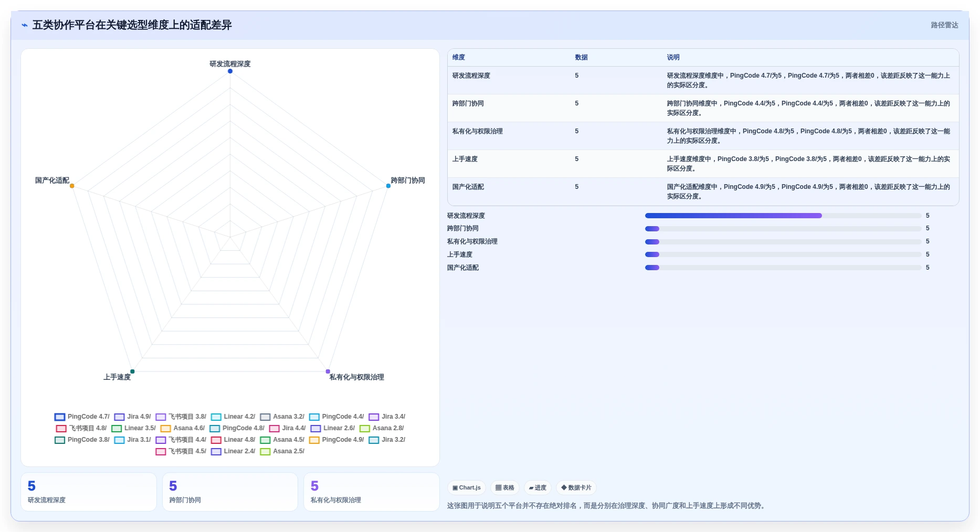Click the Jira 3.1/ legend swatch
The image size is (980, 532).
[x=119, y=440]
